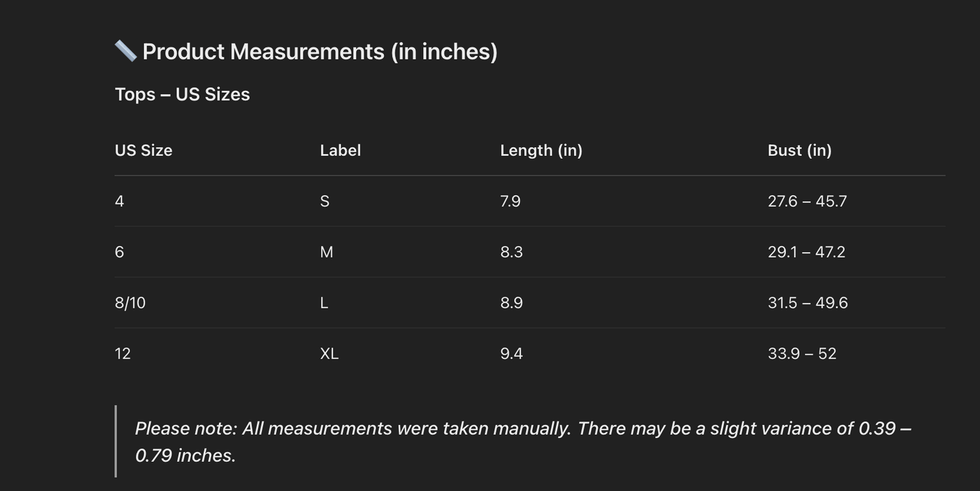
Task: Click the Product Measurements heading text
Action: click(x=319, y=52)
